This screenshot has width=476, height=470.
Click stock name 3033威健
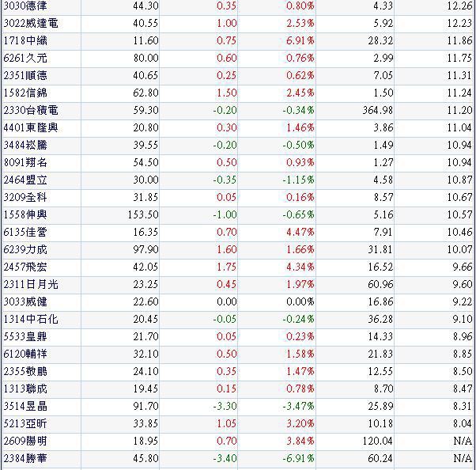pyautogui.click(x=25, y=301)
